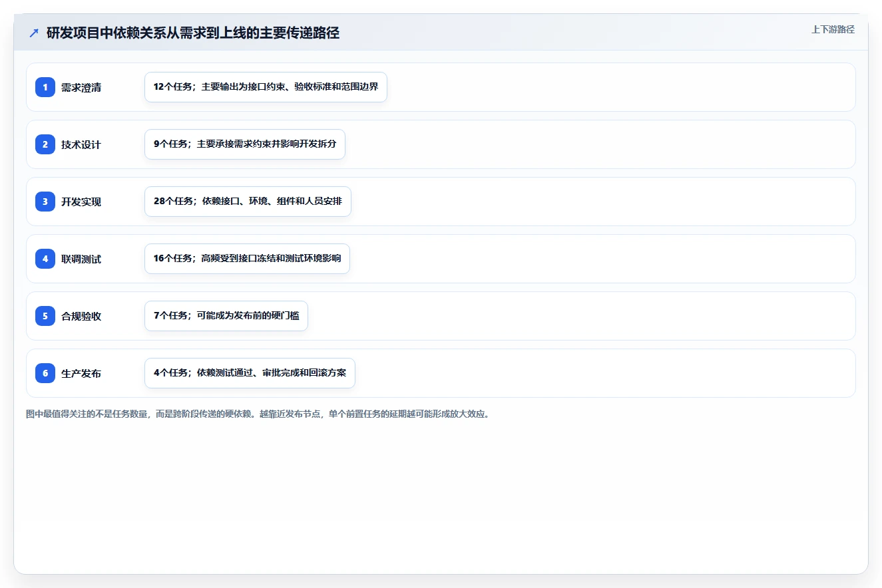Select step badge 5 for 合规验收
This screenshot has height=588, width=882.
click(x=45, y=316)
